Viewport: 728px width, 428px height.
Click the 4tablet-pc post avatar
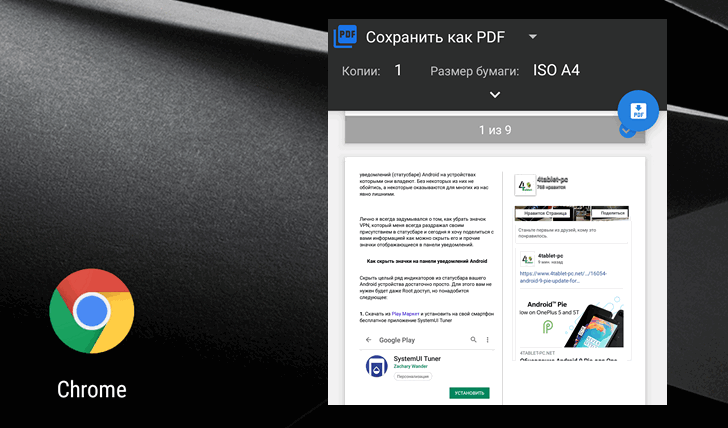tap(527, 259)
